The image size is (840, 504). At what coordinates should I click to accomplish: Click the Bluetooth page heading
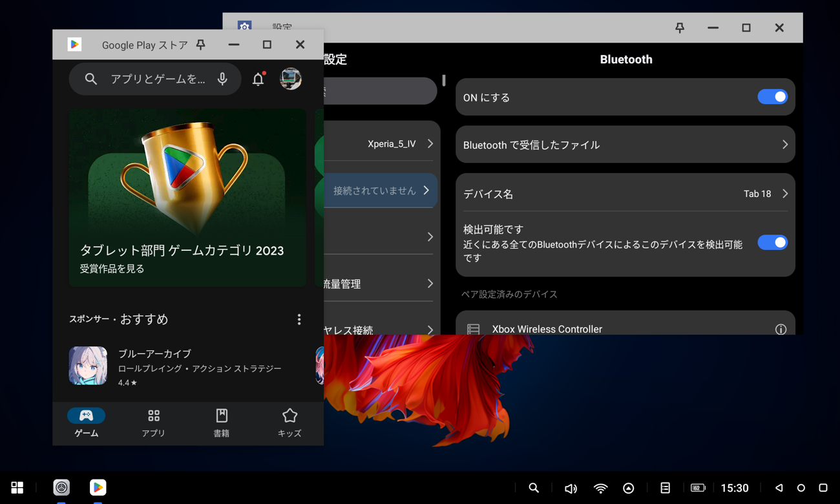tap(626, 59)
